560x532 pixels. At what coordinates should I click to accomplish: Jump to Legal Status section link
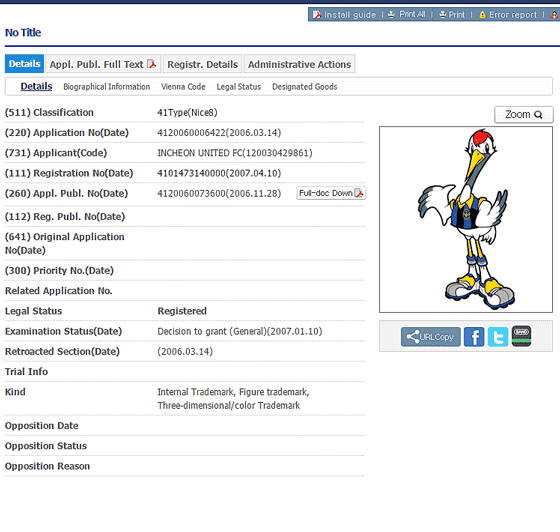tap(239, 87)
